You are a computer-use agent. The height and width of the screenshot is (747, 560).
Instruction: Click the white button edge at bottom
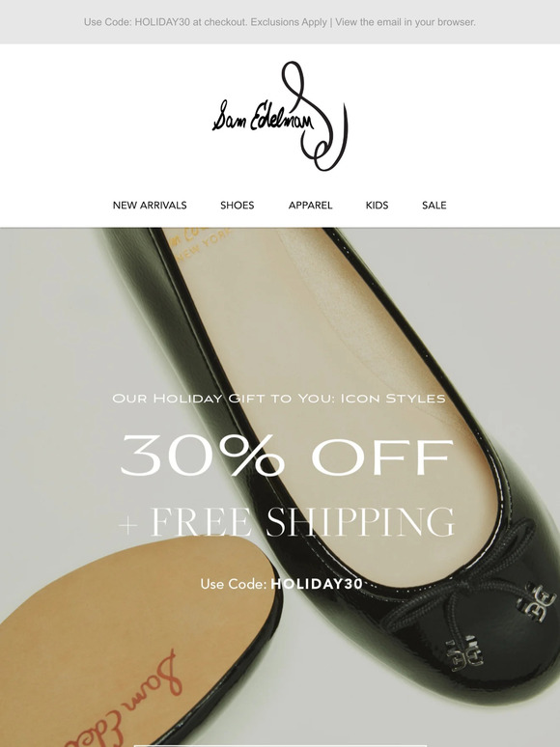[x=280, y=746]
